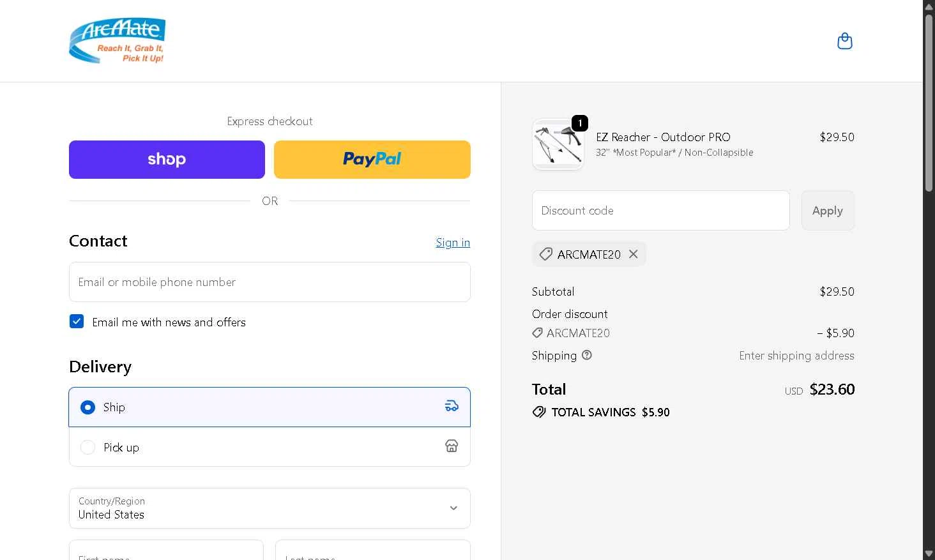Click the – $5.90 order discount amount
Viewport: 935px width, 560px height.
(x=835, y=333)
